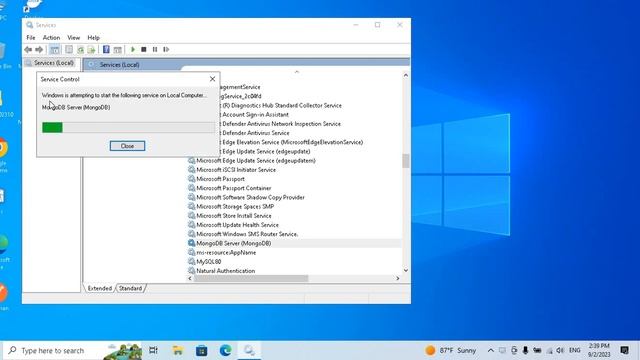Click the Close button in Service Control dialog

pos(127,146)
